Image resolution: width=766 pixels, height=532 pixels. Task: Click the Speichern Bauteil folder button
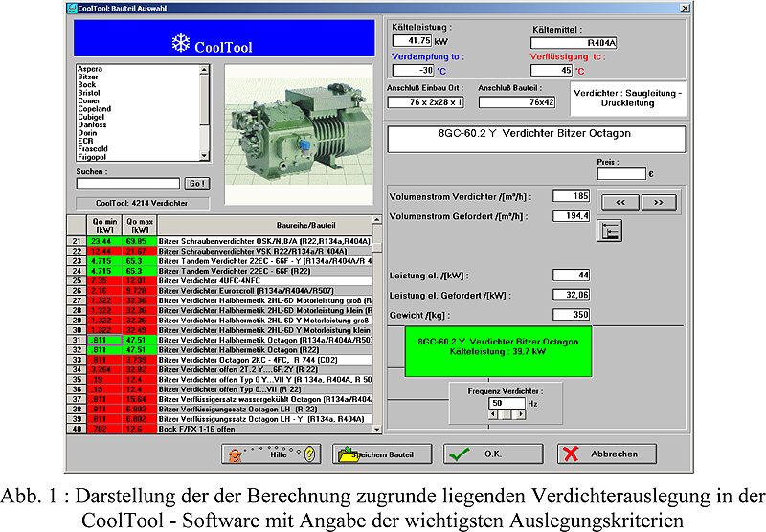(x=381, y=454)
